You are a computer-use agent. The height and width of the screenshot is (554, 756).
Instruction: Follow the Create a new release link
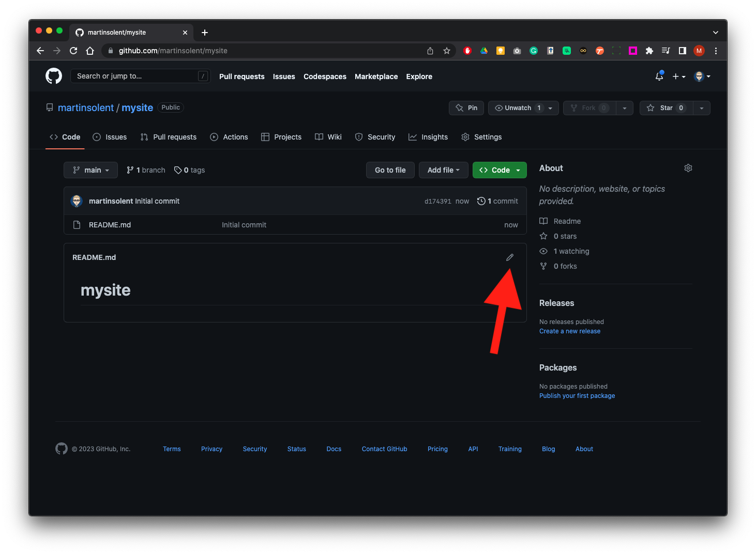570,331
